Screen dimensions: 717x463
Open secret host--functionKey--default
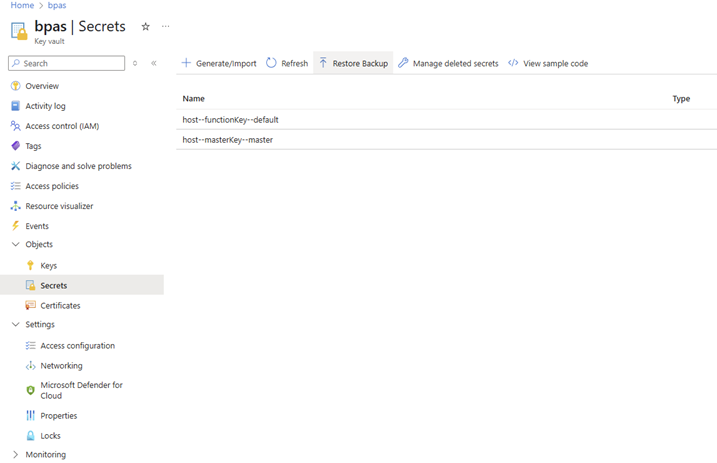[230, 120]
